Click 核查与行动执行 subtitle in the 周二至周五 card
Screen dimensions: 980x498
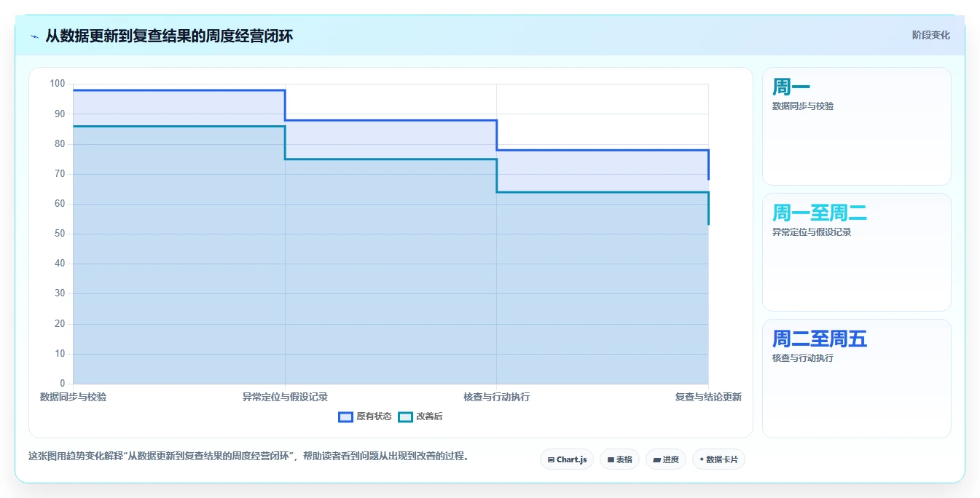point(803,358)
